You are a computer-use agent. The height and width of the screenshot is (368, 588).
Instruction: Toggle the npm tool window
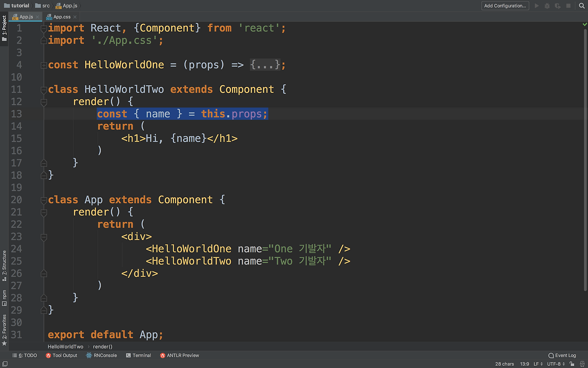(4, 298)
